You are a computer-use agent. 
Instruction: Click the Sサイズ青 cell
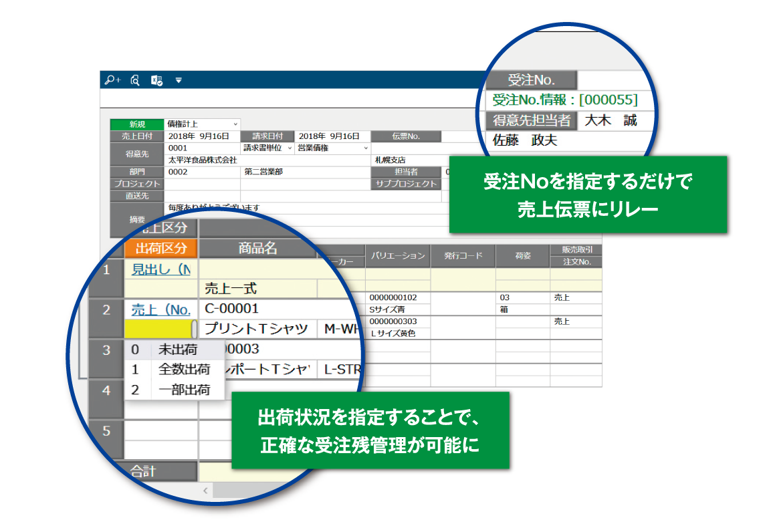click(x=398, y=309)
